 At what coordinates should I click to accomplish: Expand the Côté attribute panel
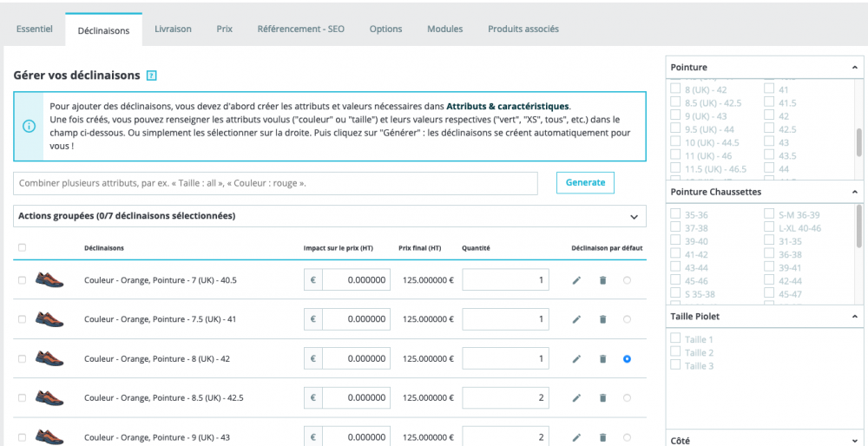click(x=855, y=441)
